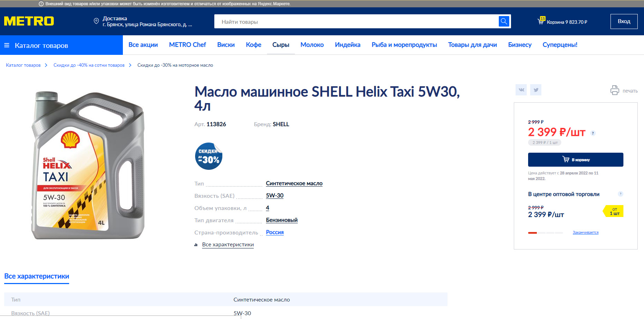Open 'Все характеристики' link under specs
The image size is (644, 319).
[x=228, y=245]
